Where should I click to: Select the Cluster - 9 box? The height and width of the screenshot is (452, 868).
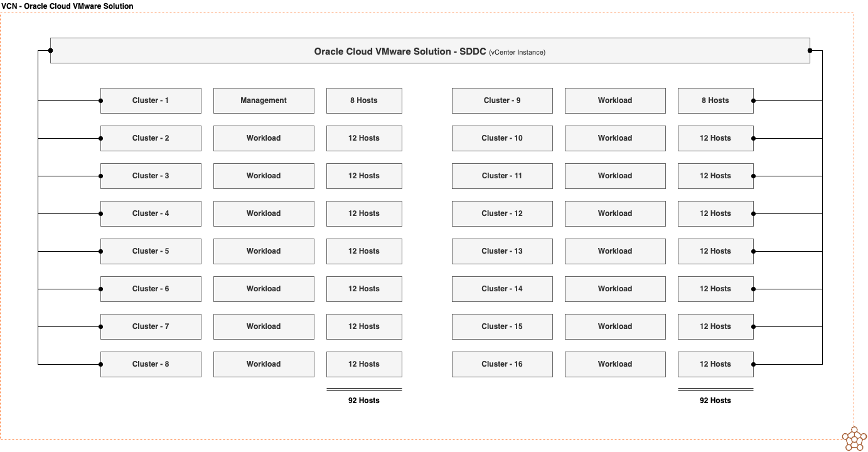click(502, 100)
